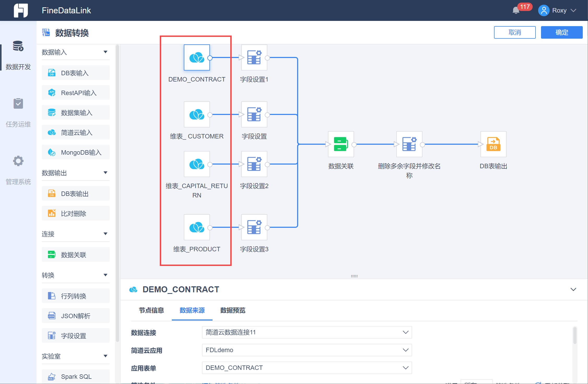
Task: Click the 取消 button
Action: (515, 32)
